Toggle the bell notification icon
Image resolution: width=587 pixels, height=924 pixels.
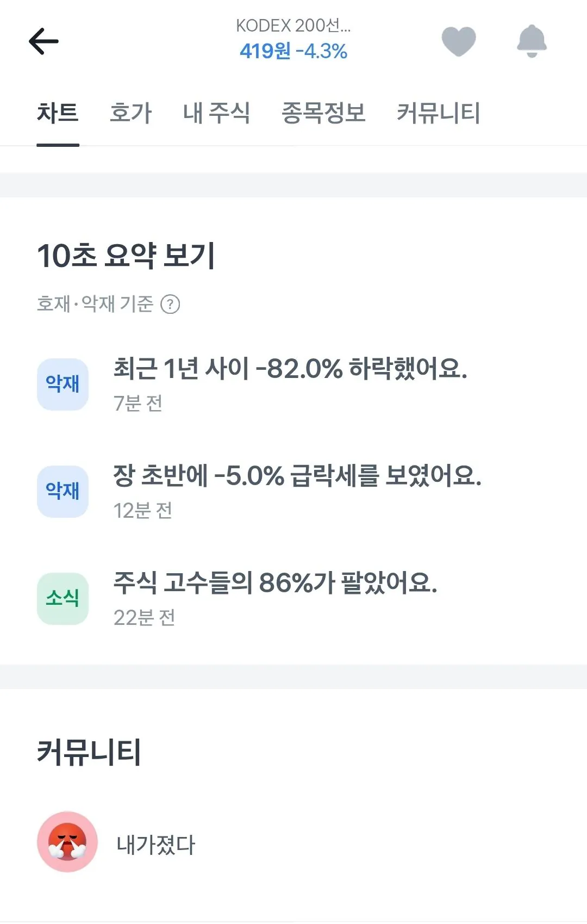pos(532,41)
